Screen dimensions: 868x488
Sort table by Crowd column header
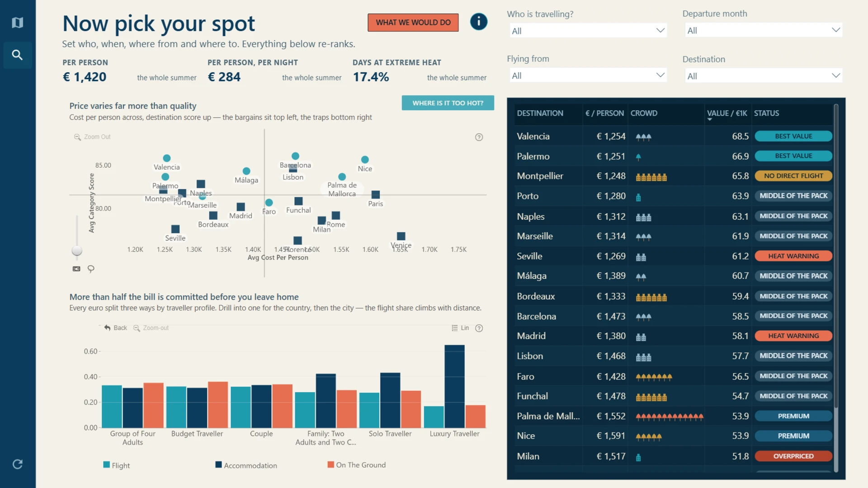pos(644,113)
